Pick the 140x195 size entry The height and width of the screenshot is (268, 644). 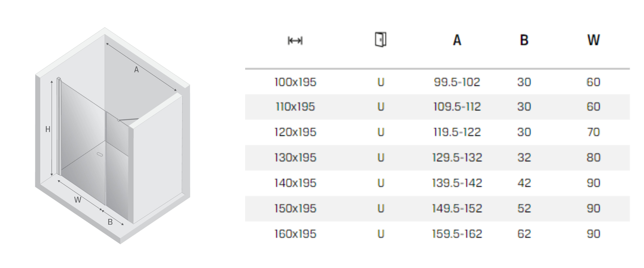[295, 183]
